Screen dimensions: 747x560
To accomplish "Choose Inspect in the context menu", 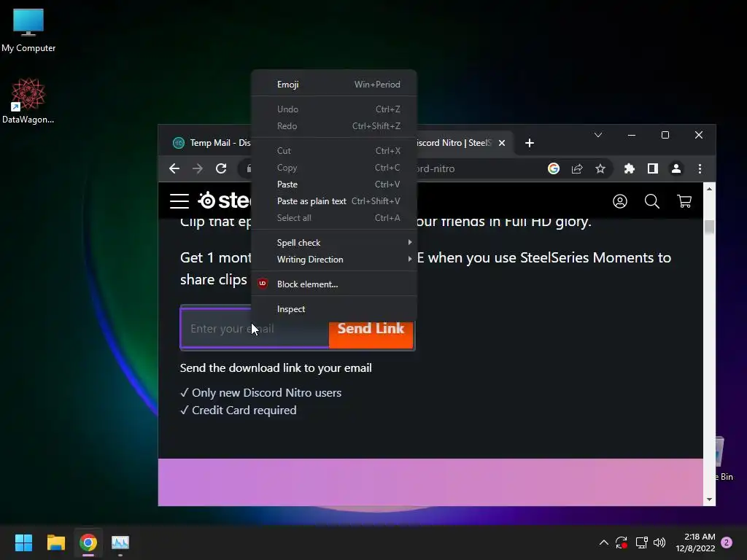I will point(333,309).
